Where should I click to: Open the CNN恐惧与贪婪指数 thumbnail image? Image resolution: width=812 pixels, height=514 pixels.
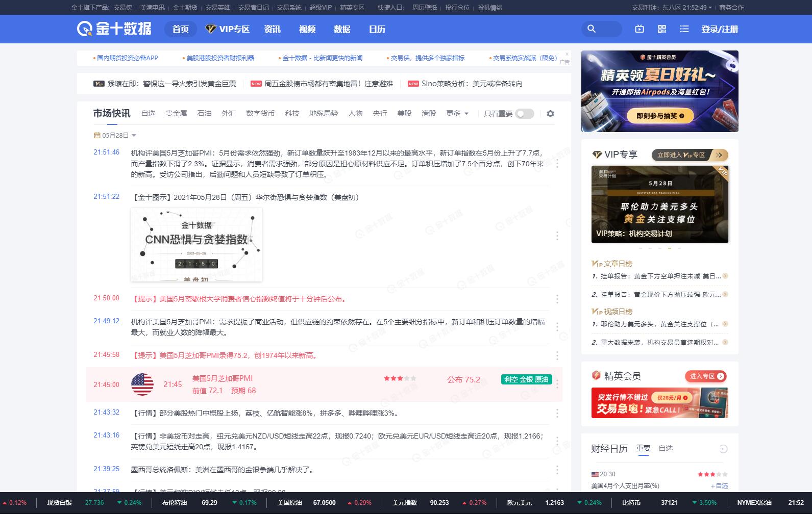(196, 245)
